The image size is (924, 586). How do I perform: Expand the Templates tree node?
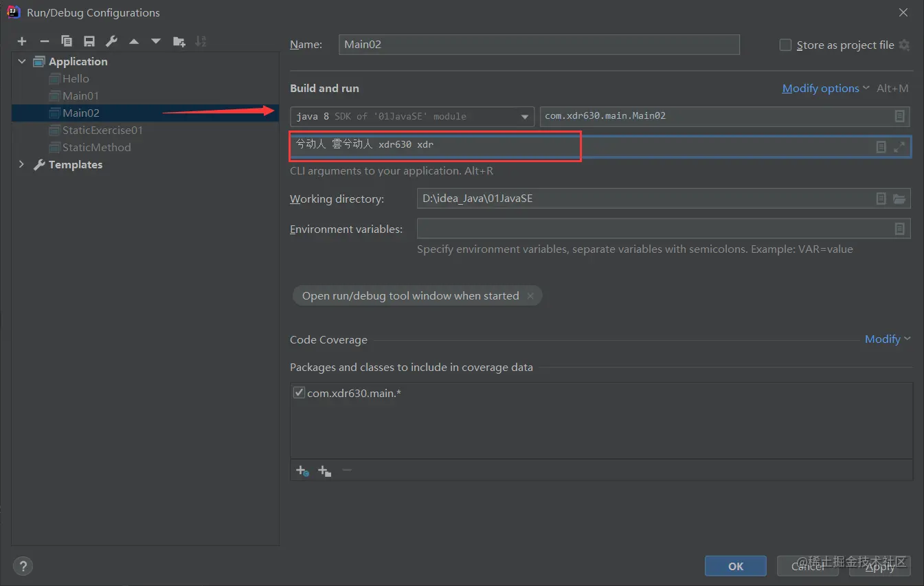[x=22, y=164]
